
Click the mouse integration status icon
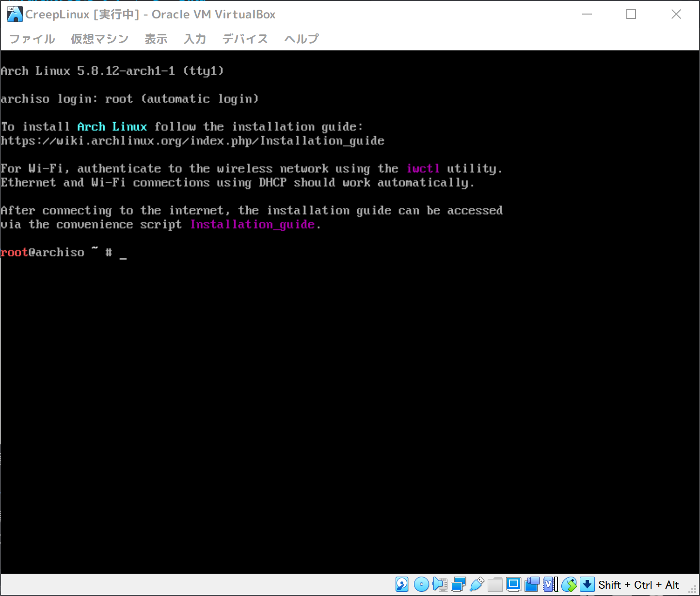pos(569,585)
